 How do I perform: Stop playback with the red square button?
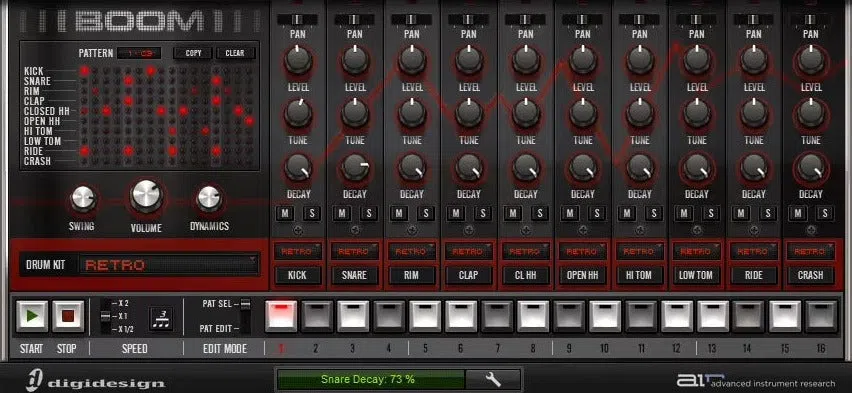68,316
